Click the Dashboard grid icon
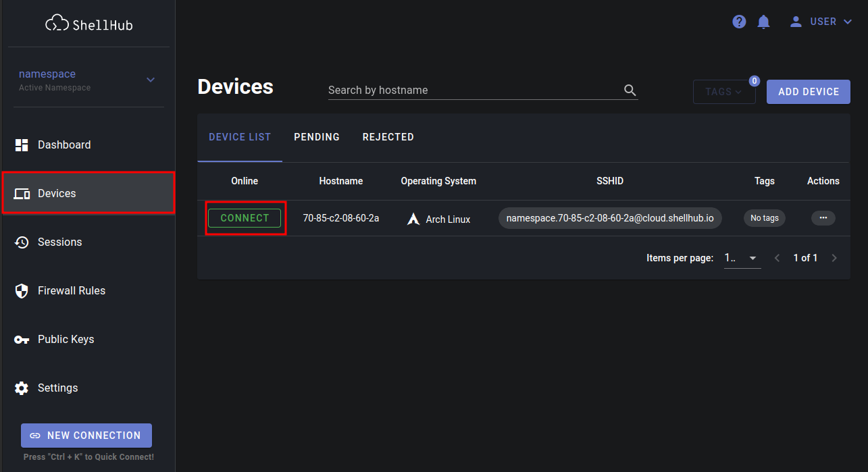Screen dimensions: 868x472 point(22,145)
